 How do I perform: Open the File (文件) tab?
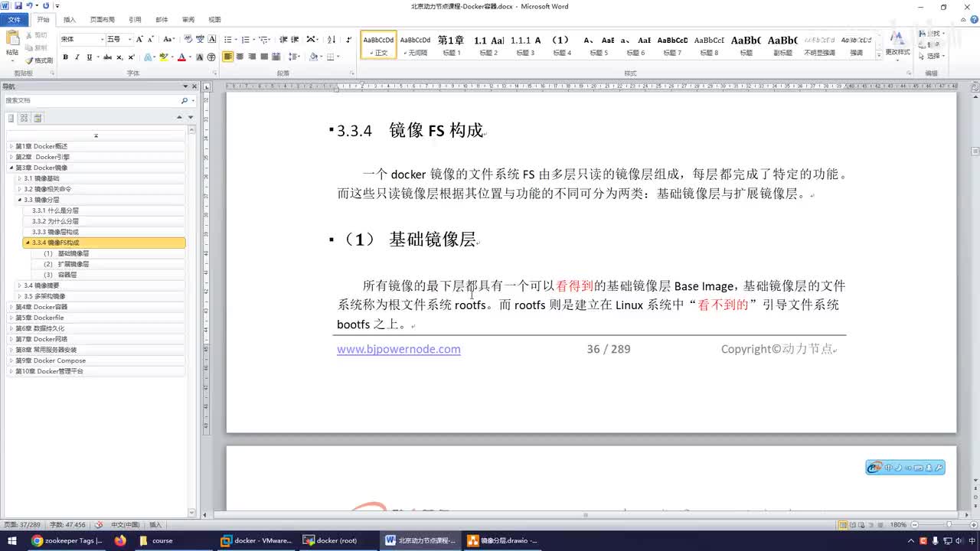click(x=15, y=20)
